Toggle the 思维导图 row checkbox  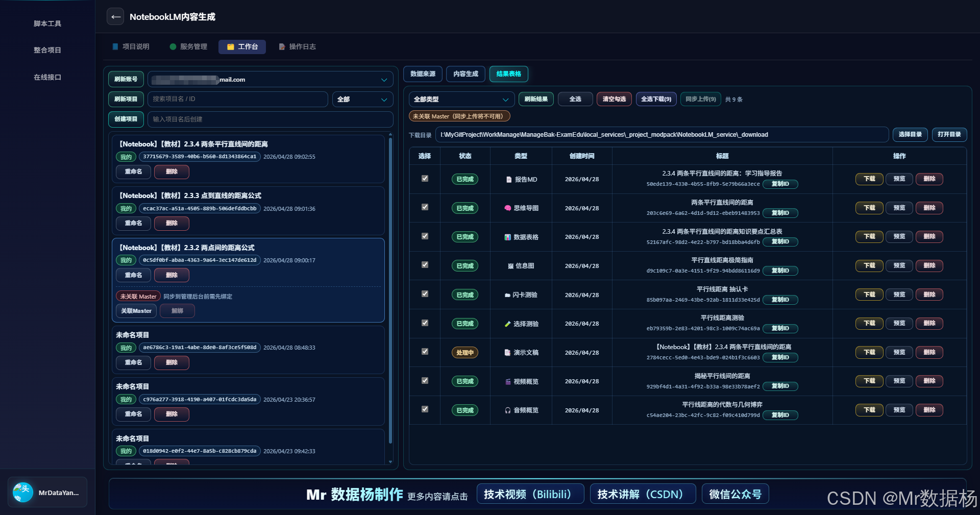(425, 207)
